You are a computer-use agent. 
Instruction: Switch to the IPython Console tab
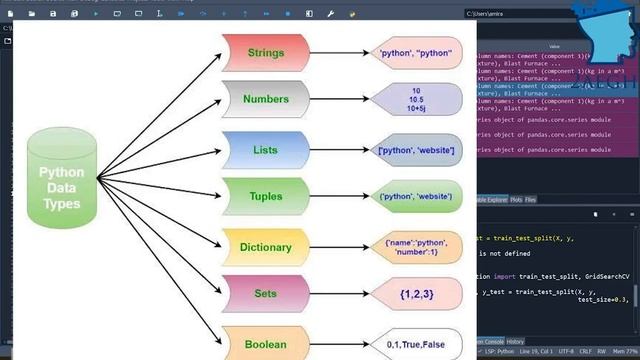tap(491, 342)
